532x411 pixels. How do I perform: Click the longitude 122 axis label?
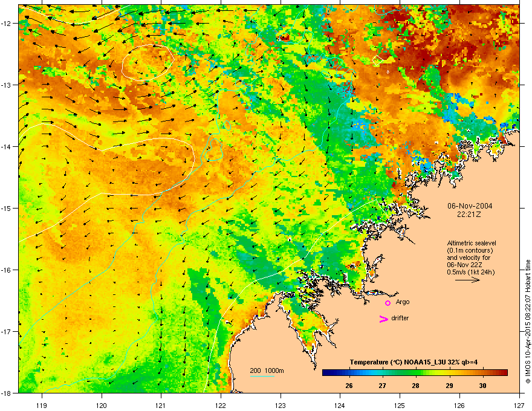221,405
